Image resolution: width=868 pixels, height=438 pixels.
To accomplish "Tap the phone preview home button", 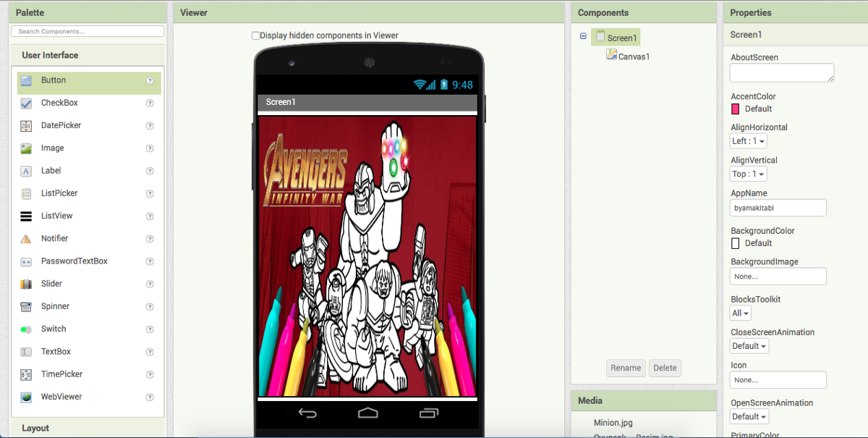I will [x=368, y=413].
